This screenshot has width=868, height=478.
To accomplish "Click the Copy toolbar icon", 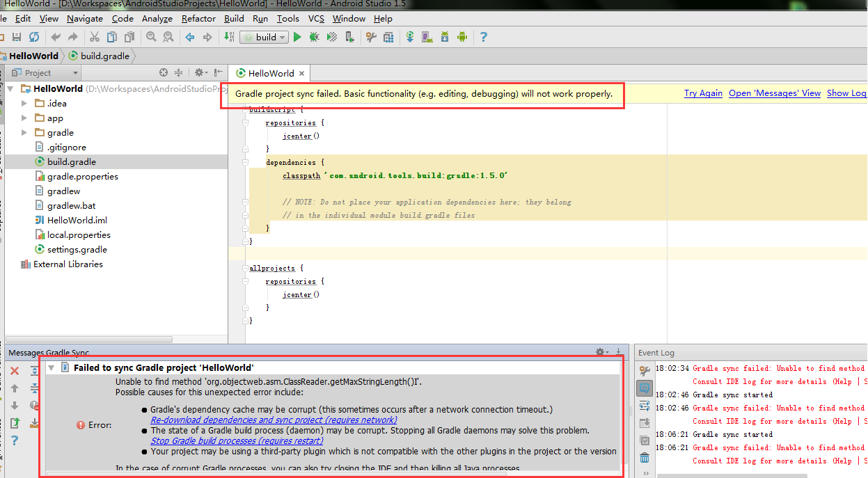I will (111, 37).
